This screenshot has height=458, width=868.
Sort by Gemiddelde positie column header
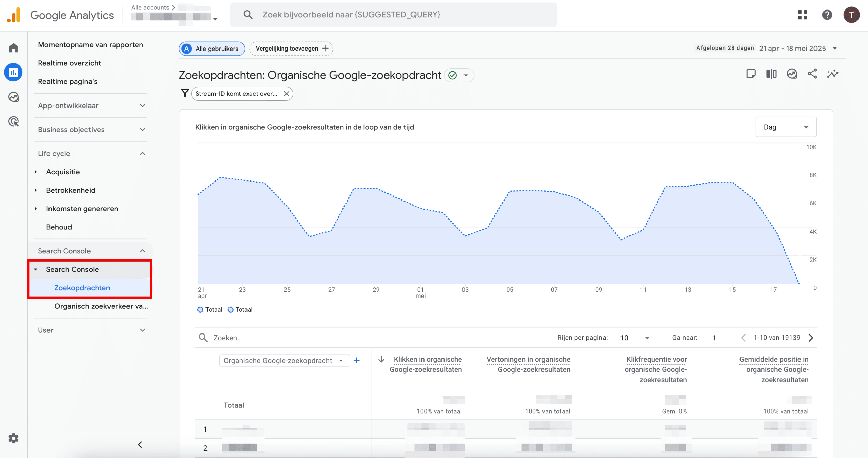click(x=774, y=369)
